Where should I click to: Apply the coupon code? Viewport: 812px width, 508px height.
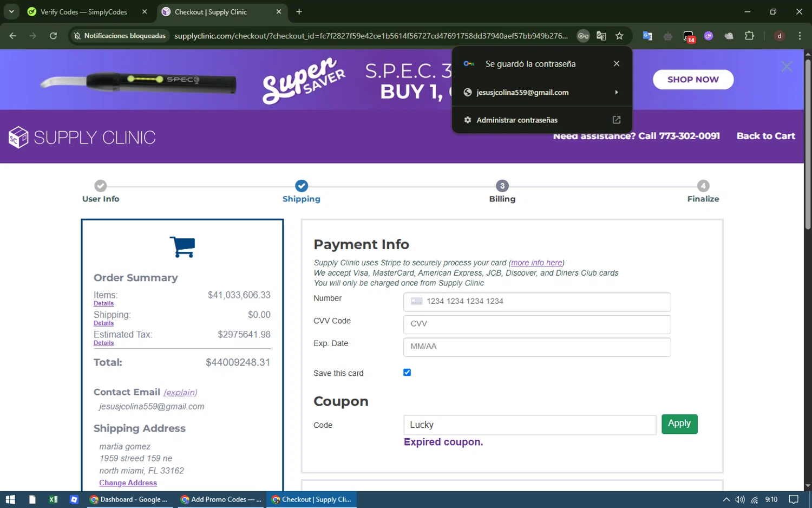(679, 424)
